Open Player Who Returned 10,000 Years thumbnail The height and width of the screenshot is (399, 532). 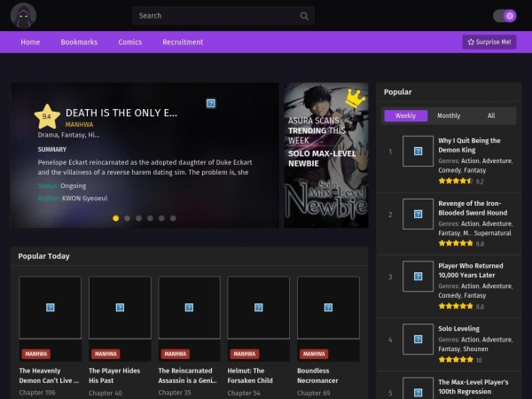[x=418, y=276]
